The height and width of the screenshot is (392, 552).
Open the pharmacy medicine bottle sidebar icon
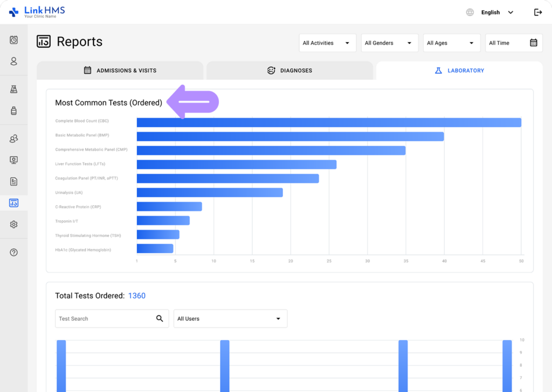point(14,111)
